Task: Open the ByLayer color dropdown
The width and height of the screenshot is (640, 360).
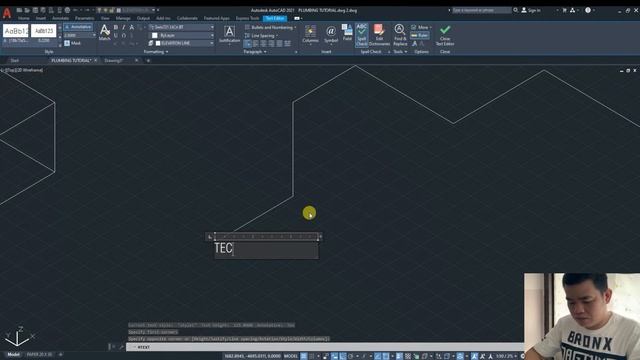Action: pyautogui.click(x=212, y=36)
